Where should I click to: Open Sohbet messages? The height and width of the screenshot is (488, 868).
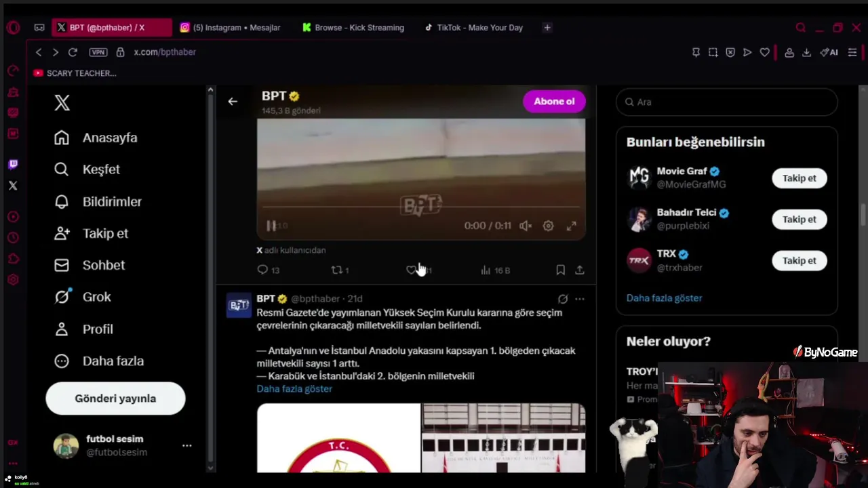pyautogui.click(x=89, y=265)
